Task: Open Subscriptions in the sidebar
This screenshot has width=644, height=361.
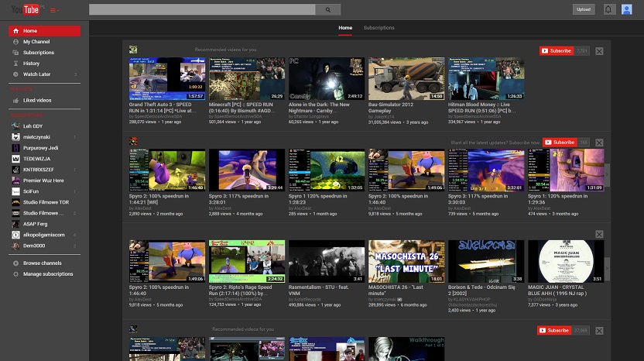Action: tap(38, 53)
